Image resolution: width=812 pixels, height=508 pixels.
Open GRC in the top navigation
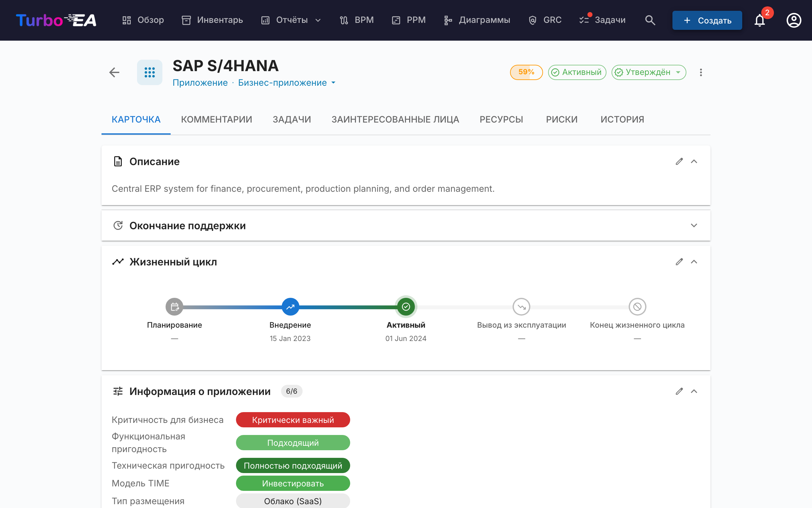pyautogui.click(x=545, y=20)
